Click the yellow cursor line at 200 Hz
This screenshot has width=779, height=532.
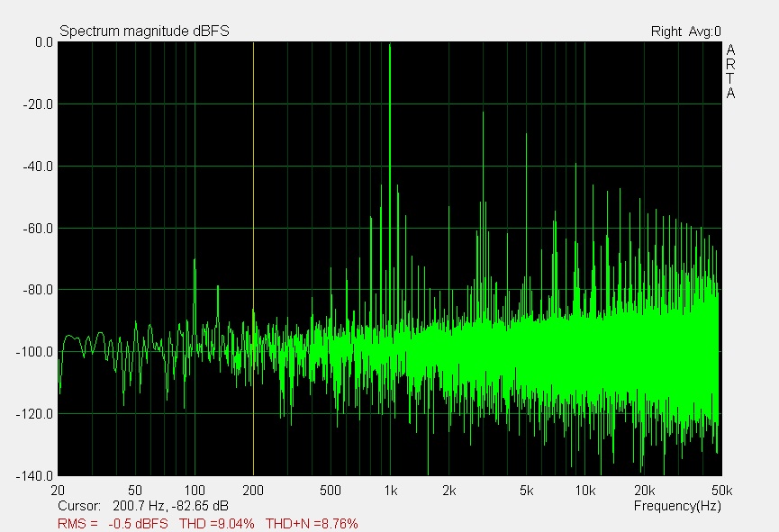click(253, 258)
